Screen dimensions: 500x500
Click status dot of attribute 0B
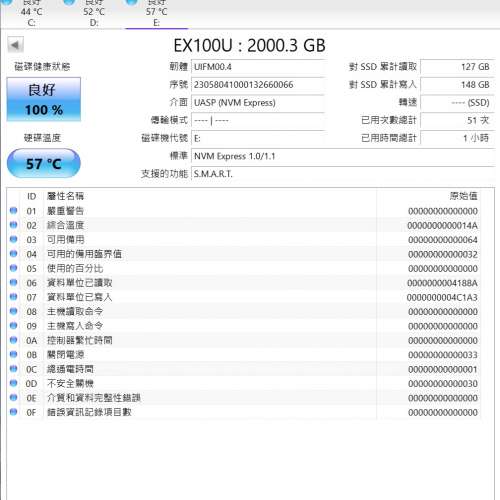[x=14, y=354]
